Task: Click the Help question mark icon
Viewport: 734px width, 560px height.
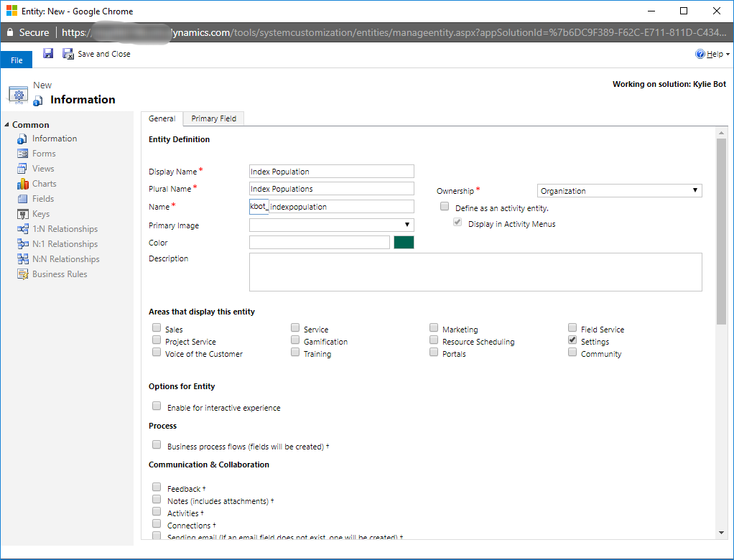Action: point(700,54)
